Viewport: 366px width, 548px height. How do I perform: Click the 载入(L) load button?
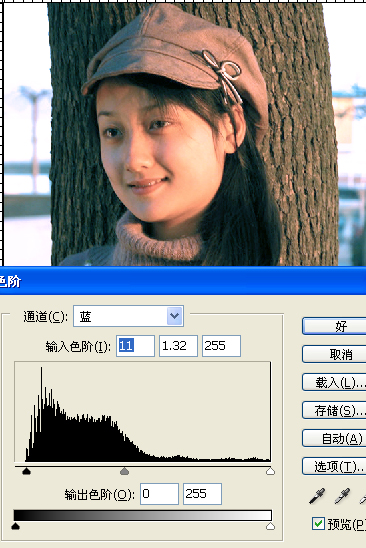coord(334,382)
